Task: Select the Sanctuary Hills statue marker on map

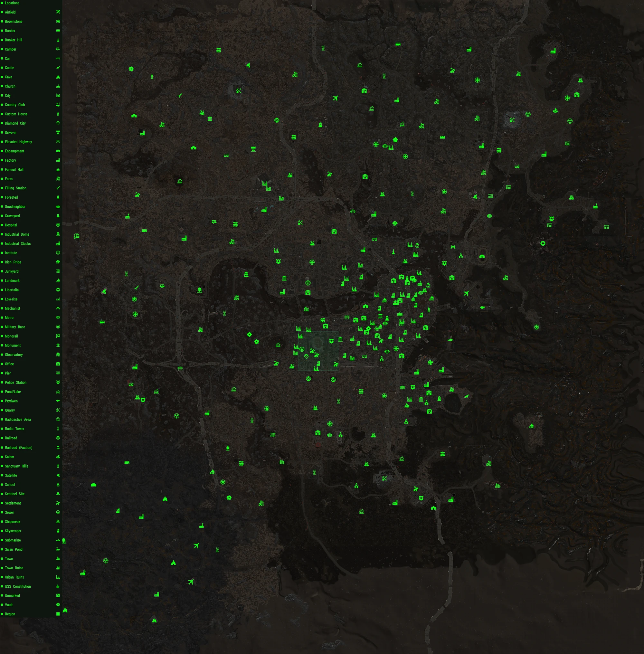Action: click(152, 77)
